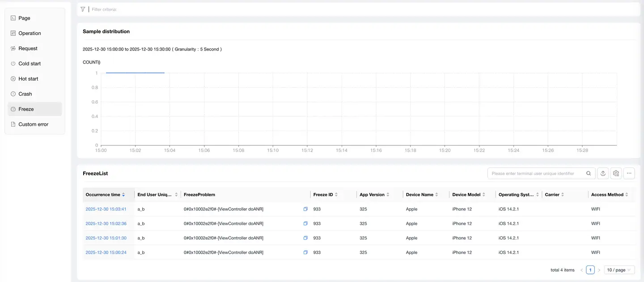
Task: Click the export upload icon in FreezeList
Action: pyautogui.click(x=603, y=174)
